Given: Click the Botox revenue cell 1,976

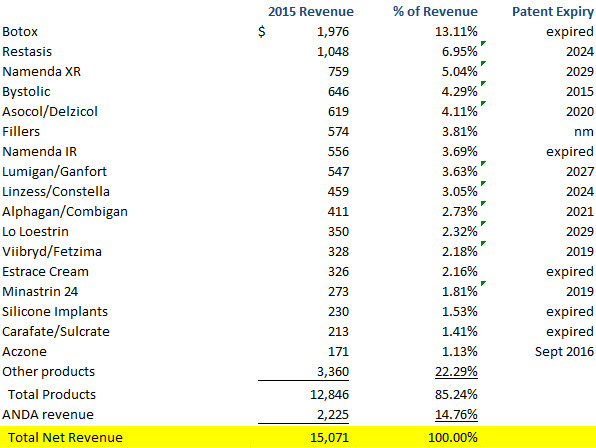Looking at the screenshot, I should [x=333, y=32].
